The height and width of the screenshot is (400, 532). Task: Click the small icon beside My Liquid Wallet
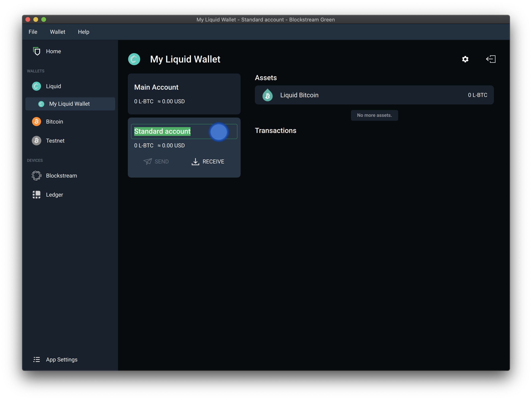click(x=41, y=104)
